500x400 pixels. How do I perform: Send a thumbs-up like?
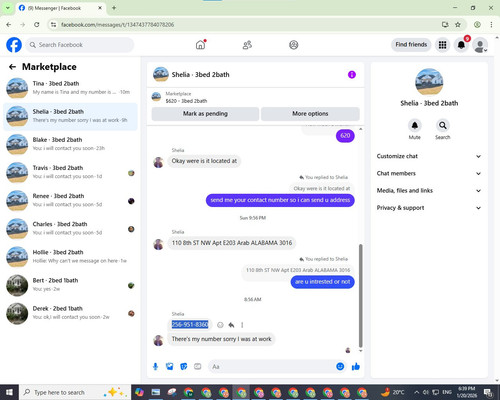click(356, 367)
